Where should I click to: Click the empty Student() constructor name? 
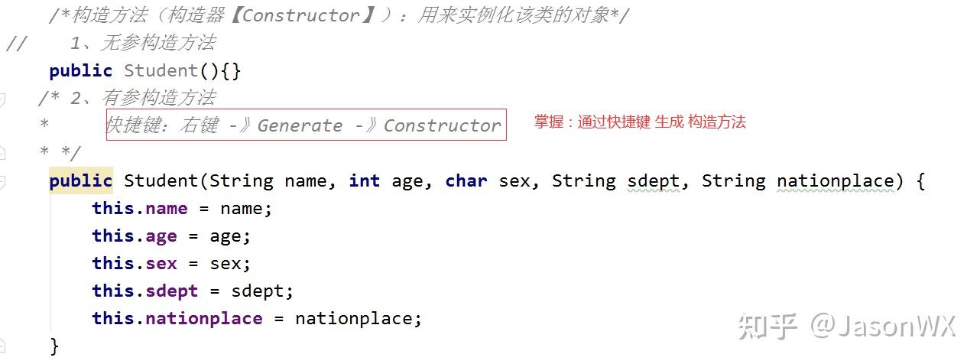click(161, 71)
